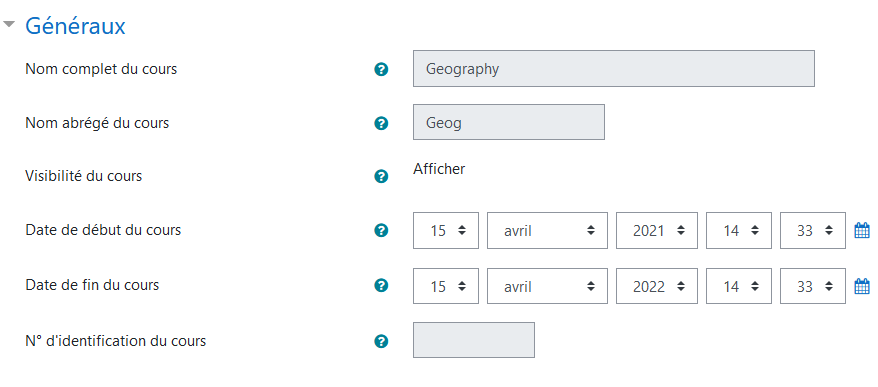This screenshot has height=387, width=878.
Task: Open start date year dropdown showing 2021
Action: (x=657, y=230)
